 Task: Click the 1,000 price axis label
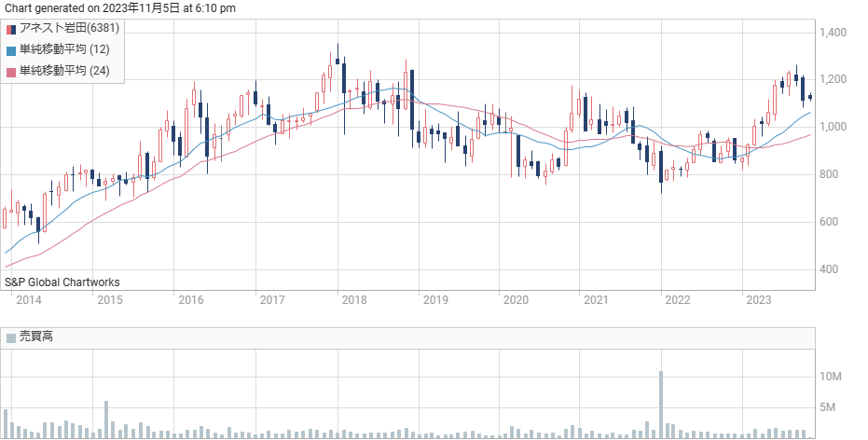pyautogui.click(x=834, y=127)
